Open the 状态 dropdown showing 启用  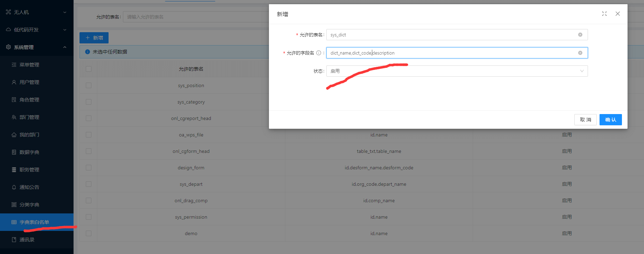tap(457, 71)
